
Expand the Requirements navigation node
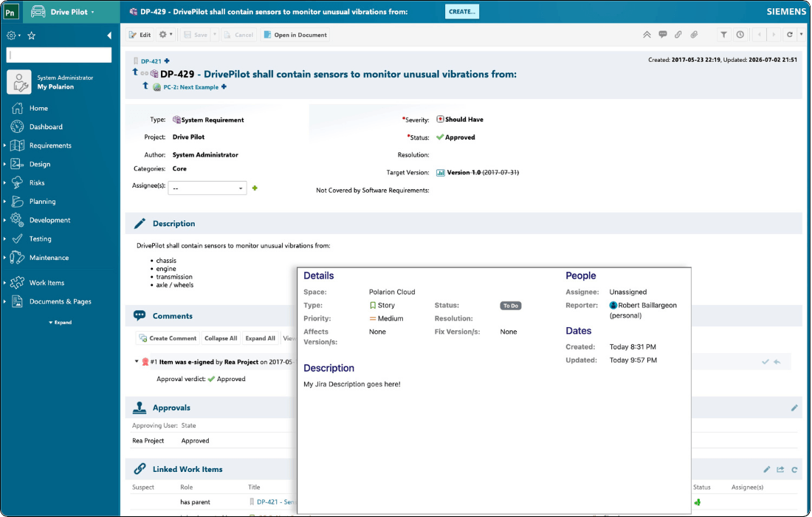[x=4, y=145]
